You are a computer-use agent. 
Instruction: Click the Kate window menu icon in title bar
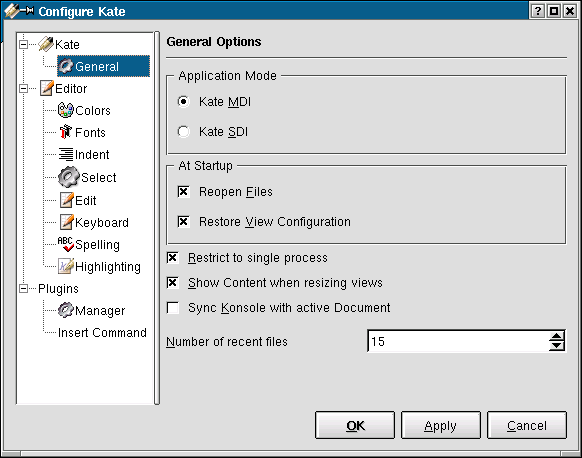[12, 10]
